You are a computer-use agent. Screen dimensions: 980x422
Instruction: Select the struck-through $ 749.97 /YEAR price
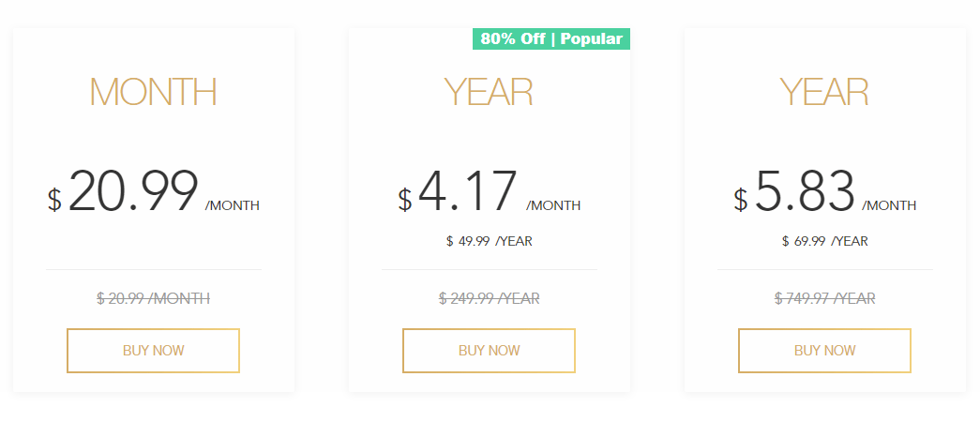tap(824, 299)
